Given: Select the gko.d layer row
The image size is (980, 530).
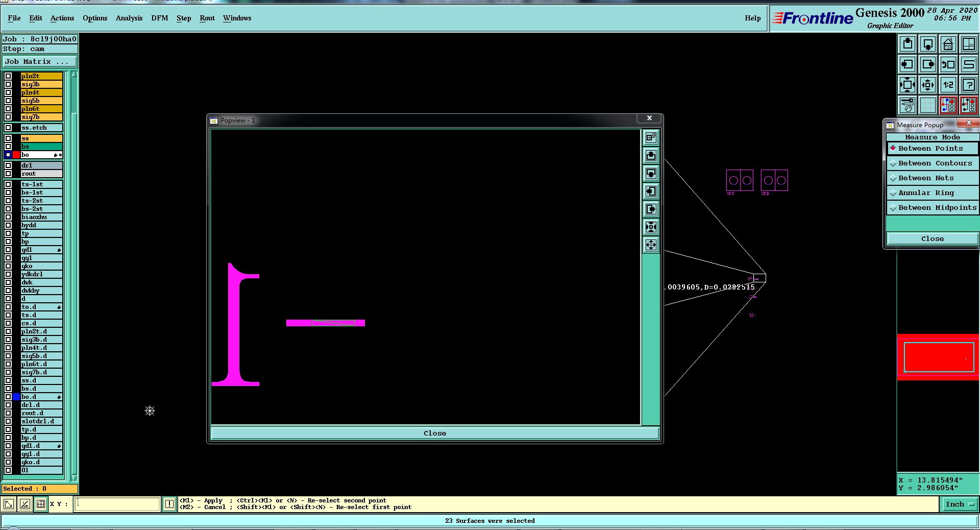Looking at the screenshot, I should (x=41, y=462).
